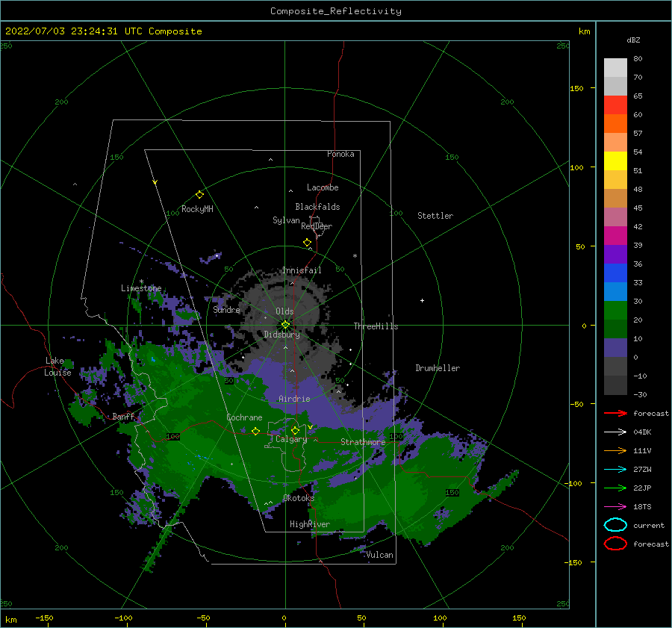Click the 33 dBZ blue color swatch
The width and height of the screenshot is (672, 628).
pos(615,273)
